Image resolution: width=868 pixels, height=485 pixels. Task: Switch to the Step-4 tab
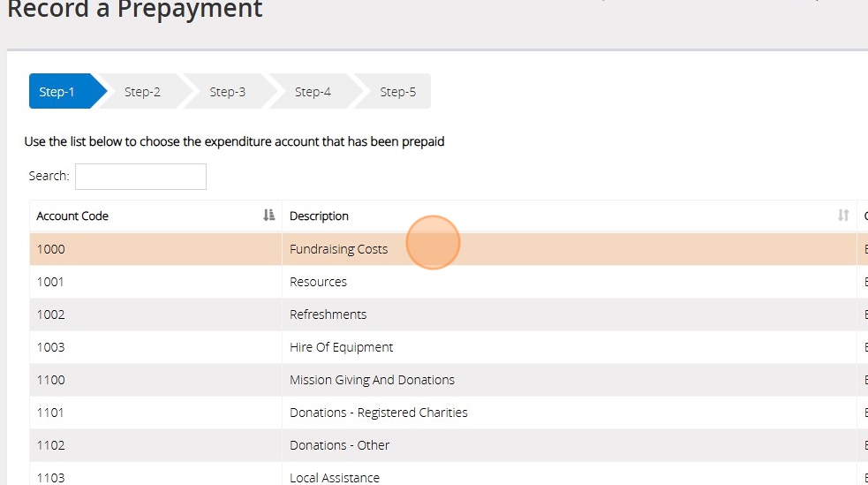point(313,91)
